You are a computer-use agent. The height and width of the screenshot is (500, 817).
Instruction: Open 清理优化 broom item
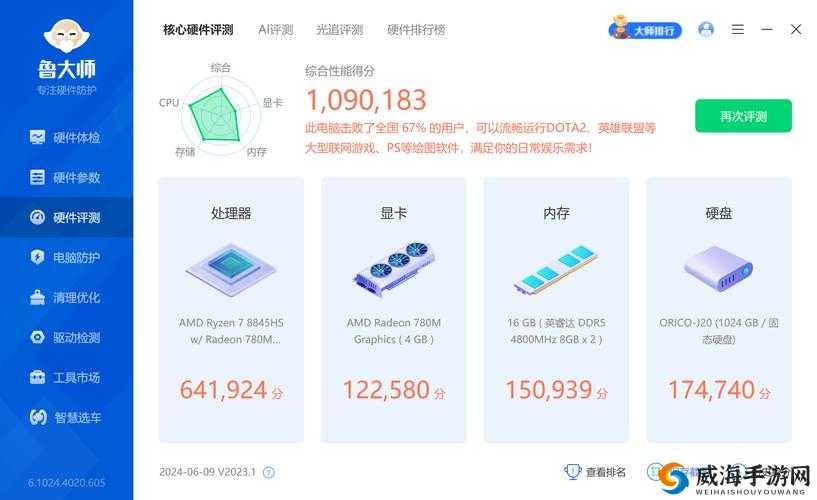(x=65, y=297)
